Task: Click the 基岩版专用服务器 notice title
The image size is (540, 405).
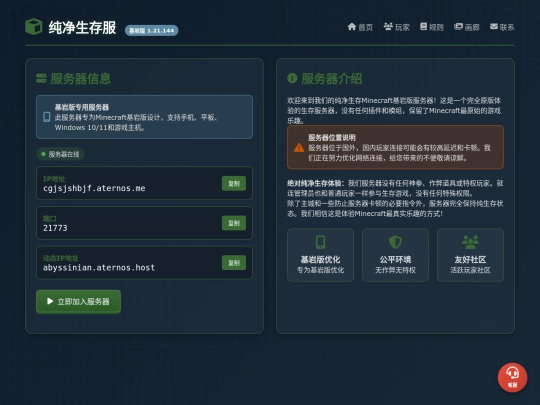Action: point(82,107)
